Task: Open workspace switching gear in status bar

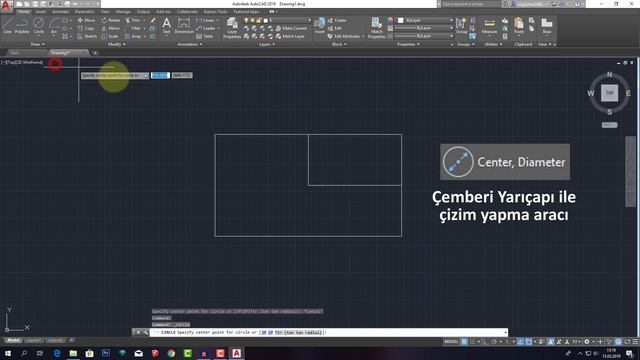Action: pyautogui.click(x=587, y=342)
